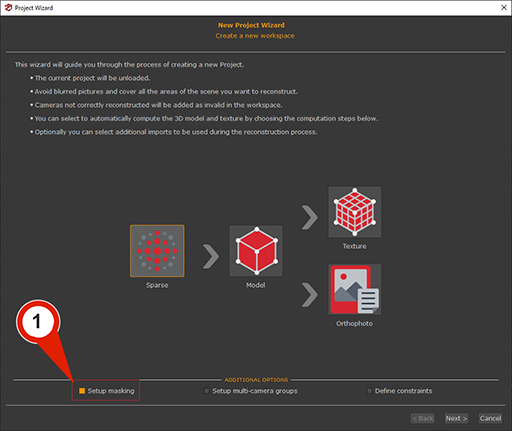Tick the Define constraints checkbox
This screenshot has height=431, width=512.
pos(369,391)
